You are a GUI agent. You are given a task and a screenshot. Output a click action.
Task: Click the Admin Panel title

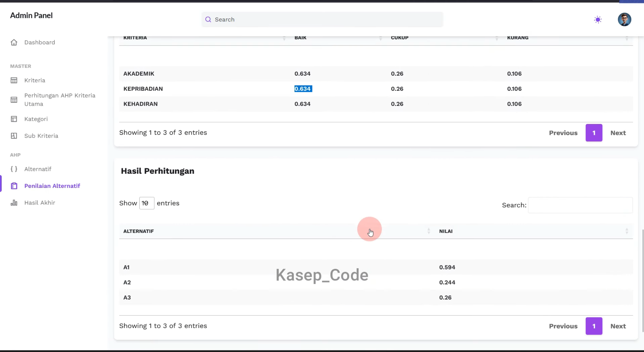[31, 15]
